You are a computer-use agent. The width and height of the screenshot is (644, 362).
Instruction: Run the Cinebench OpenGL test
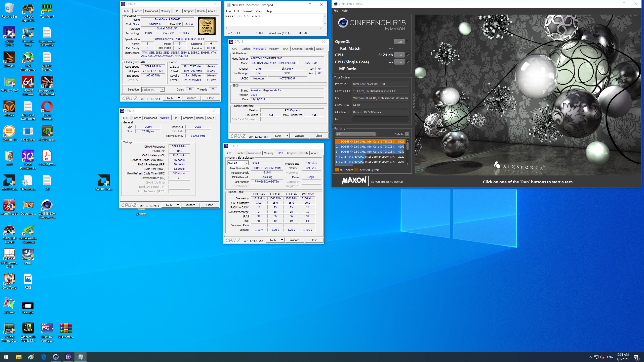399,41
